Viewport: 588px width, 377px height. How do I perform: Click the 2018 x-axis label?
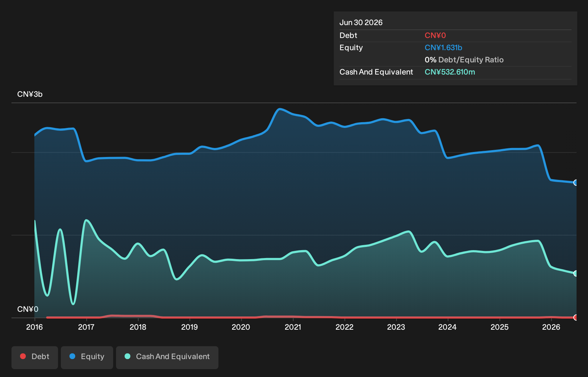point(138,327)
